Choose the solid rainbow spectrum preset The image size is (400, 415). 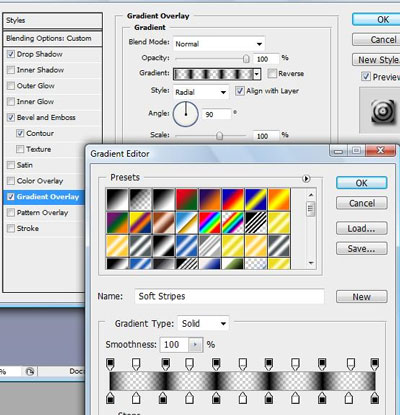click(210, 223)
